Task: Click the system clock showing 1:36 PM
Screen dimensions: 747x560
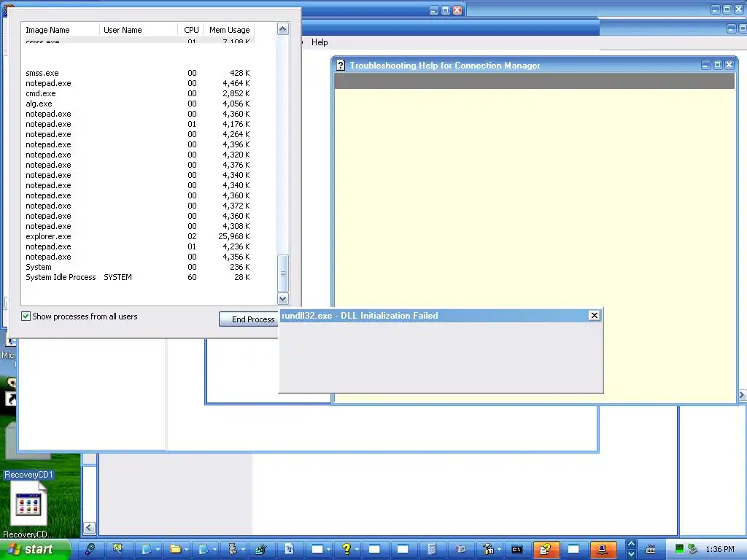Action: tap(720, 550)
